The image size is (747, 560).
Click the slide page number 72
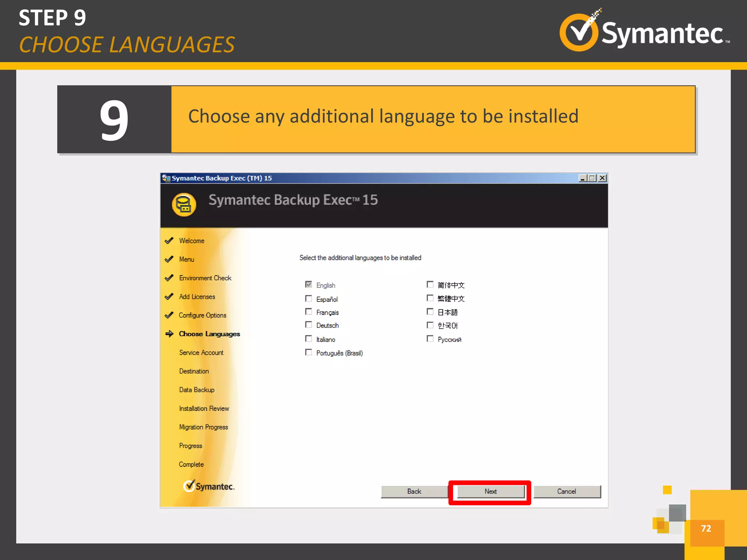706,528
